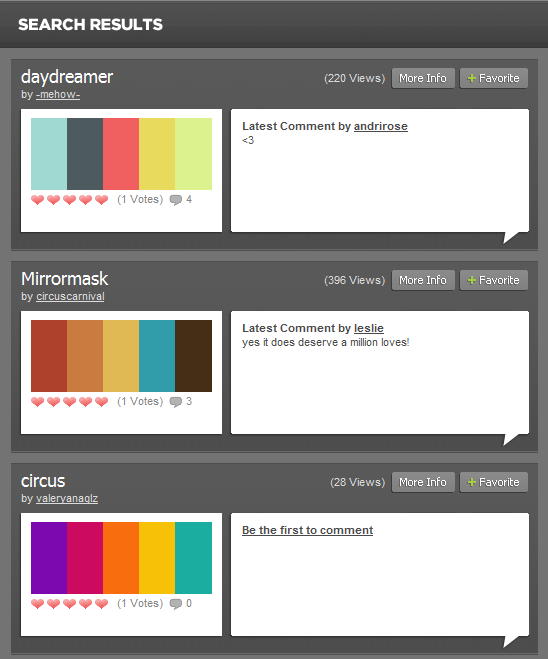Image resolution: width=548 pixels, height=659 pixels.
Task: Add daydreamer palette to favorites
Action: tap(494, 78)
